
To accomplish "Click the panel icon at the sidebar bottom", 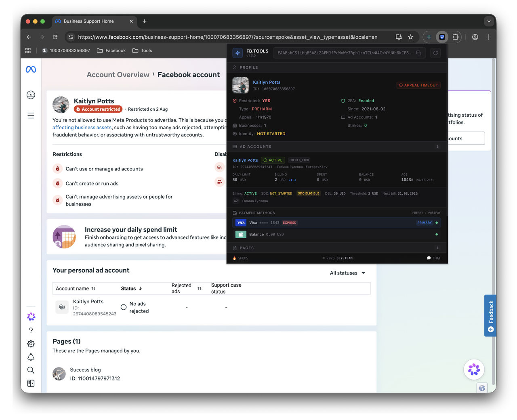I will pos(31,383).
